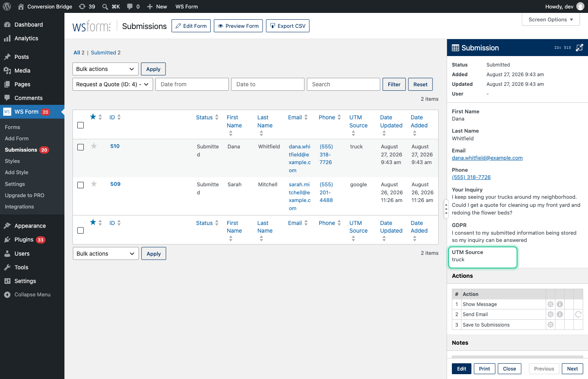Expand Screen Options panel
The width and height of the screenshot is (588, 379).
[551, 19]
